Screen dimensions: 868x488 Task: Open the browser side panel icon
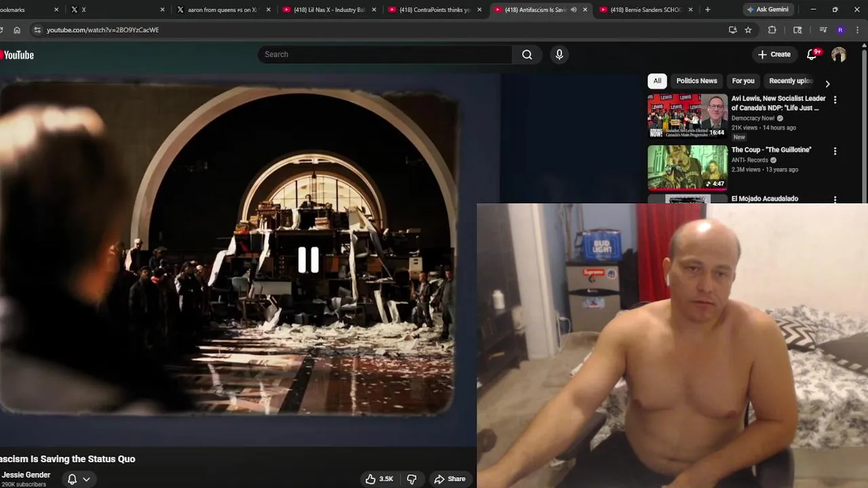[797, 30]
